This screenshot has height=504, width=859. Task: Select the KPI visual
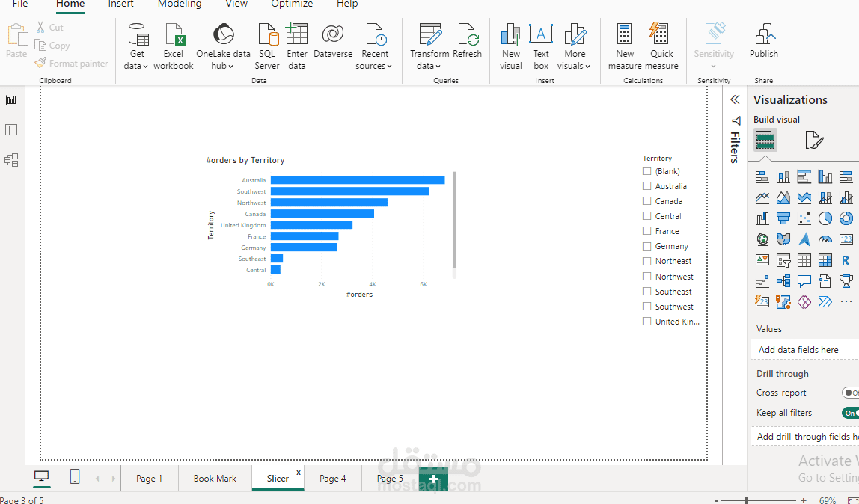762,260
